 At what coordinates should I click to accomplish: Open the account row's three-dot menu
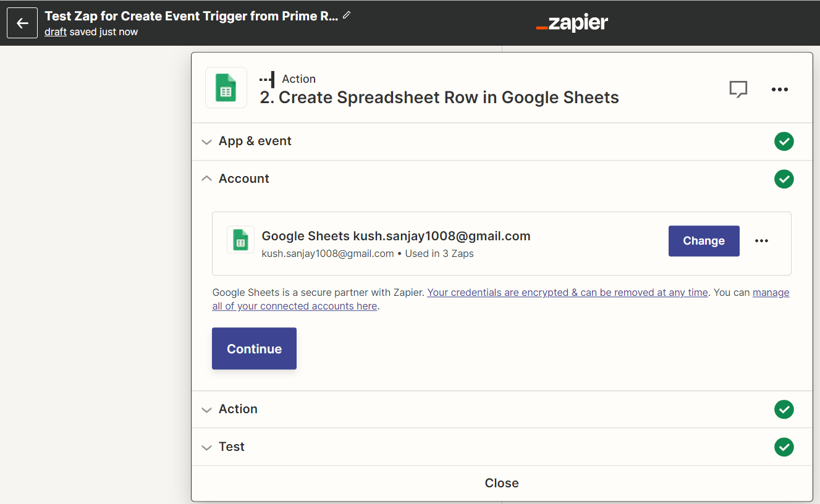[x=761, y=241]
